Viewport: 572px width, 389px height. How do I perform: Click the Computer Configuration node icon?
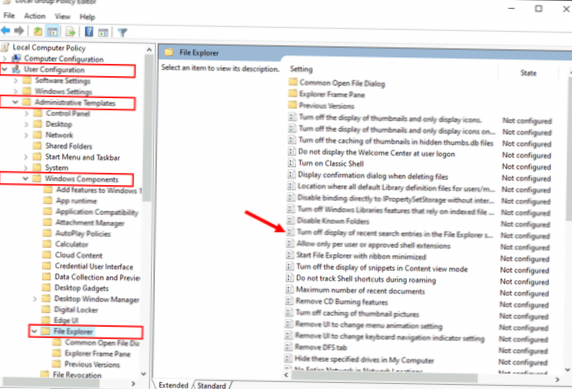(x=16, y=58)
